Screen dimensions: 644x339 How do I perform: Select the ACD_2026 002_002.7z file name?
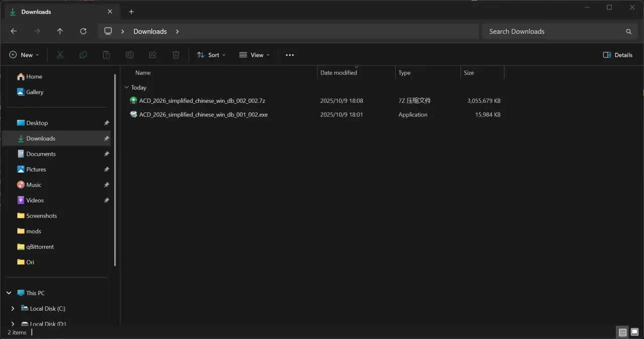point(202,101)
